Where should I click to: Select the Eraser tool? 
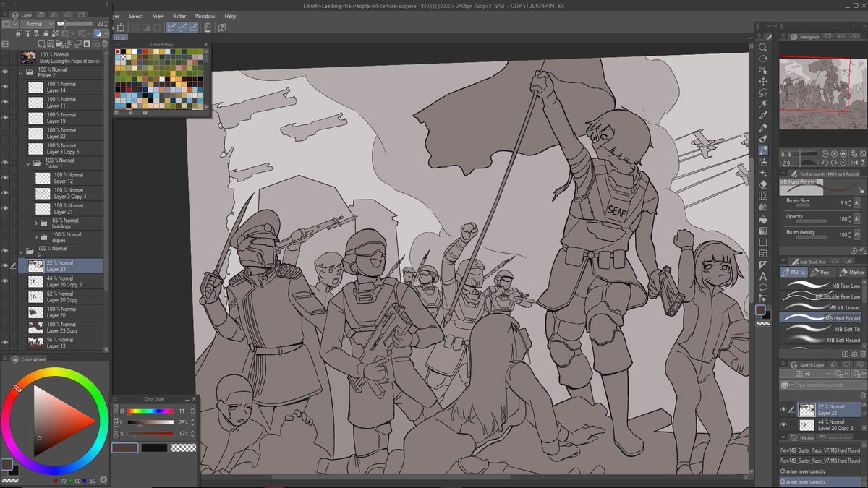pos(763,184)
